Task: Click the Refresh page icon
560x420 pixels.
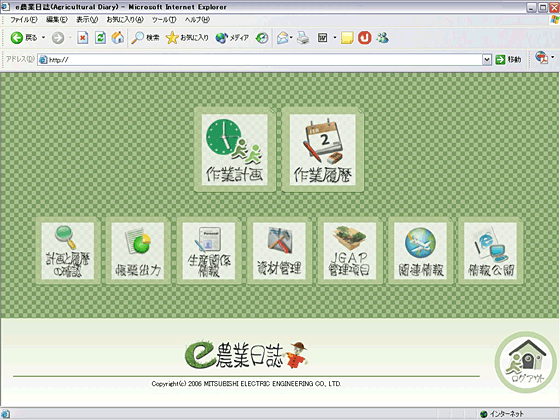Action: [x=100, y=38]
